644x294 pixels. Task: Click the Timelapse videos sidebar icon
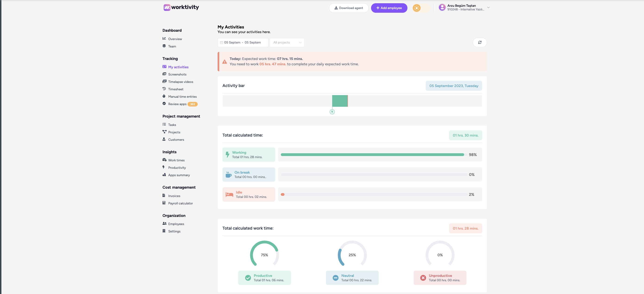(x=164, y=81)
